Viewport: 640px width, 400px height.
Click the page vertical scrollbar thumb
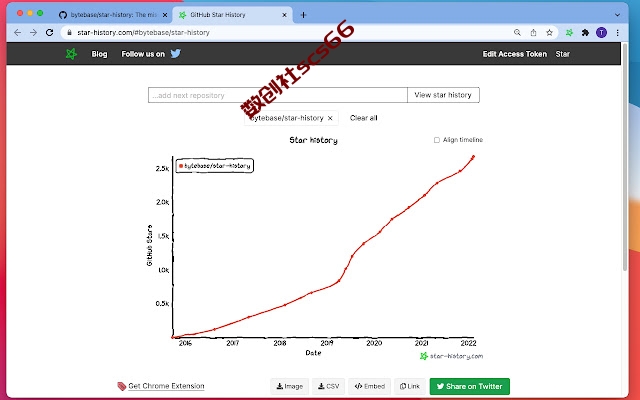624,157
